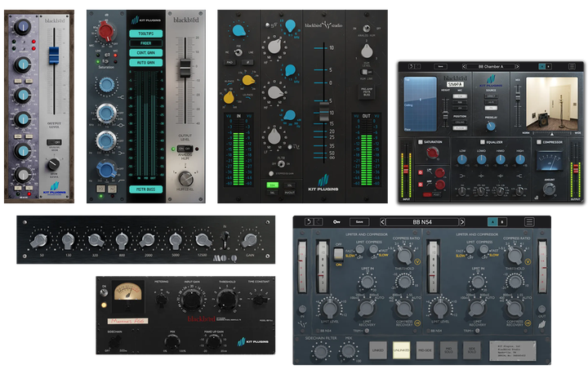
Task: Toggle the AUTO GAIN button
Action: coord(146,63)
